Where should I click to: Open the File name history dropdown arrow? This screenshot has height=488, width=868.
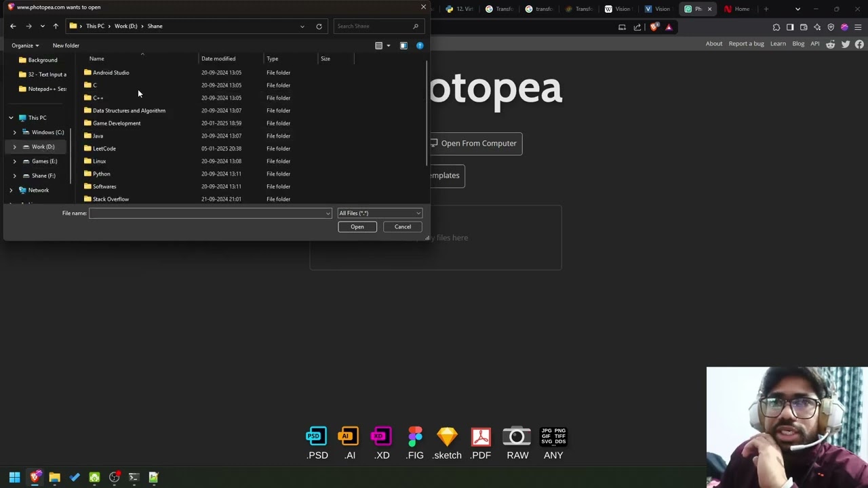(328, 213)
